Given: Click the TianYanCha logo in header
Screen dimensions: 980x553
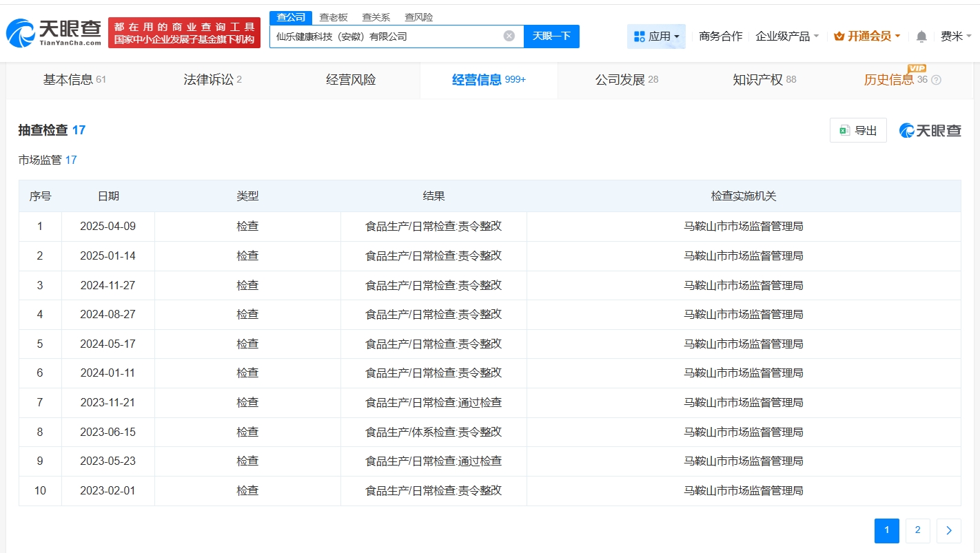Looking at the screenshot, I should click(54, 32).
